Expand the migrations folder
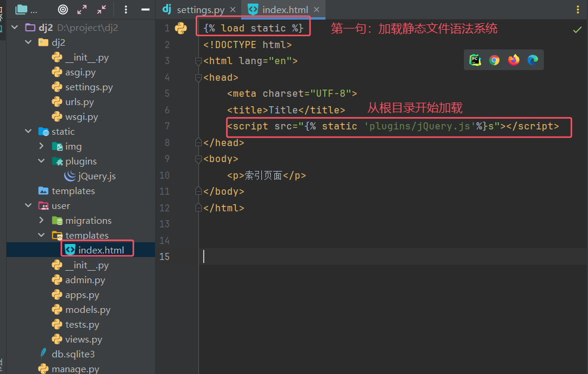This screenshot has height=374, width=588. [42, 220]
